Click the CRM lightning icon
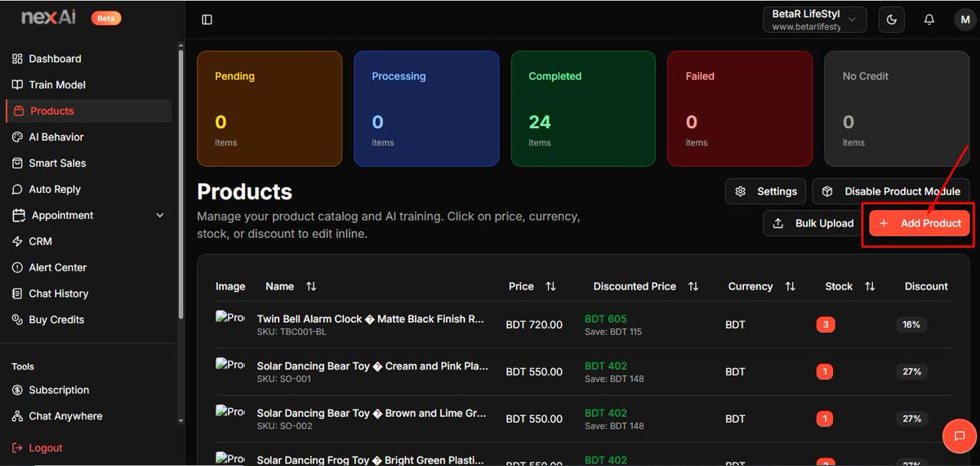Image resolution: width=980 pixels, height=466 pixels. tap(17, 242)
